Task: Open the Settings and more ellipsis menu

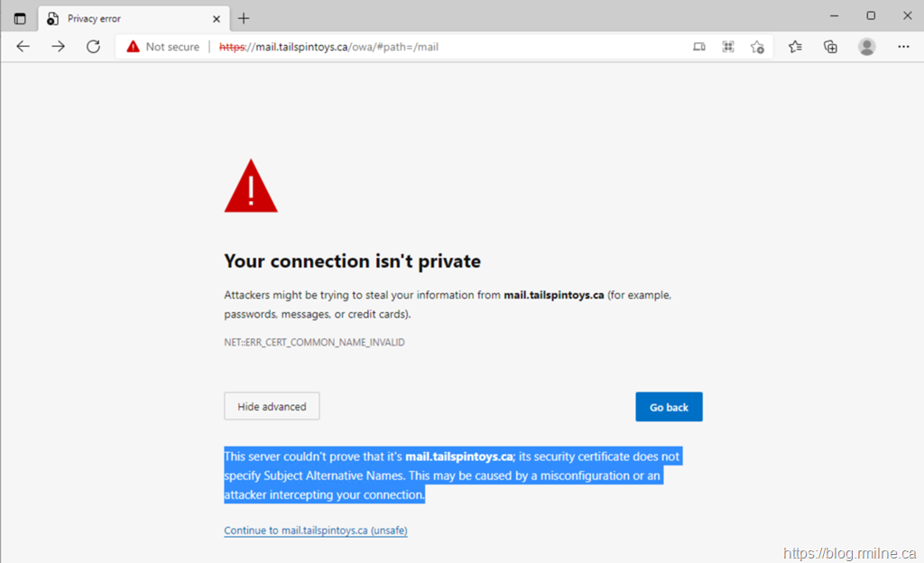Action: [x=904, y=47]
